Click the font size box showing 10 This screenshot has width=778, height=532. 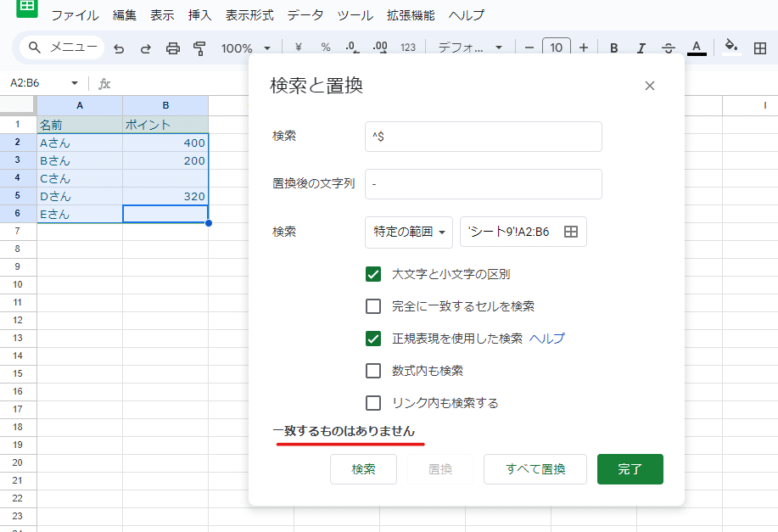pos(557,48)
